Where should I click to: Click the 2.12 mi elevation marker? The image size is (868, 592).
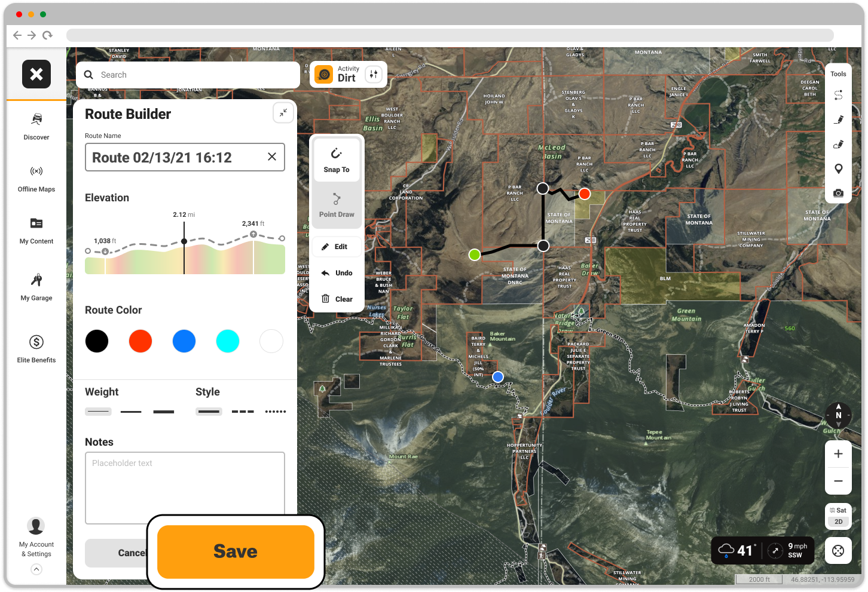click(184, 241)
